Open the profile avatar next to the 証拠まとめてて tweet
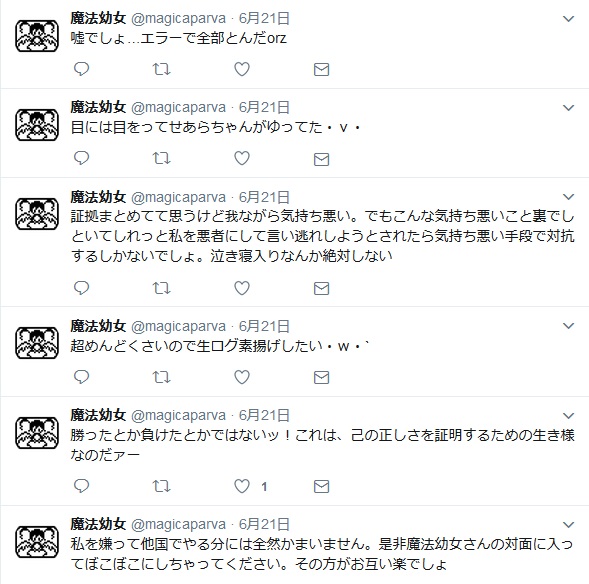This screenshot has height=584, width=589. pyautogui.click(x=37, y=214)
